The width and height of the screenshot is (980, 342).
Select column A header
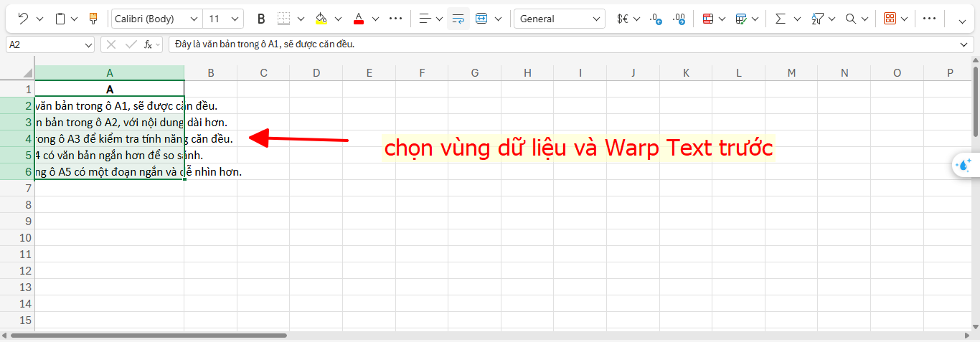110,72
